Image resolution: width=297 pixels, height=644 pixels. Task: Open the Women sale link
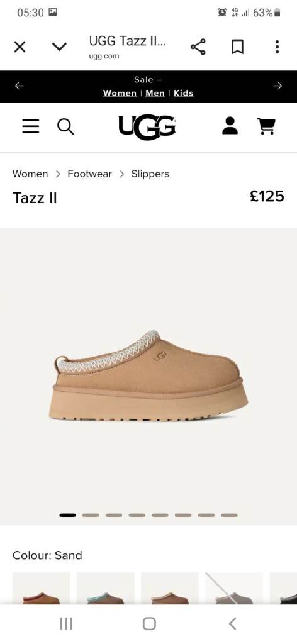[120, 93]
